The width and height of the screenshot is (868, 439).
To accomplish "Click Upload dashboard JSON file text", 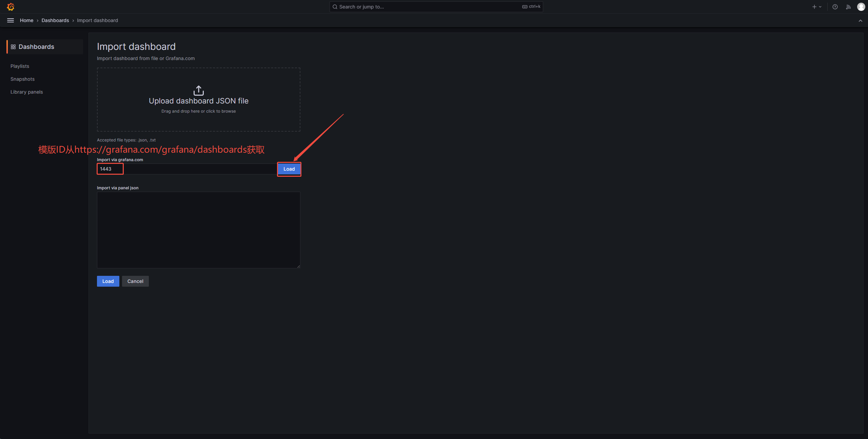I will click(199, 101).
